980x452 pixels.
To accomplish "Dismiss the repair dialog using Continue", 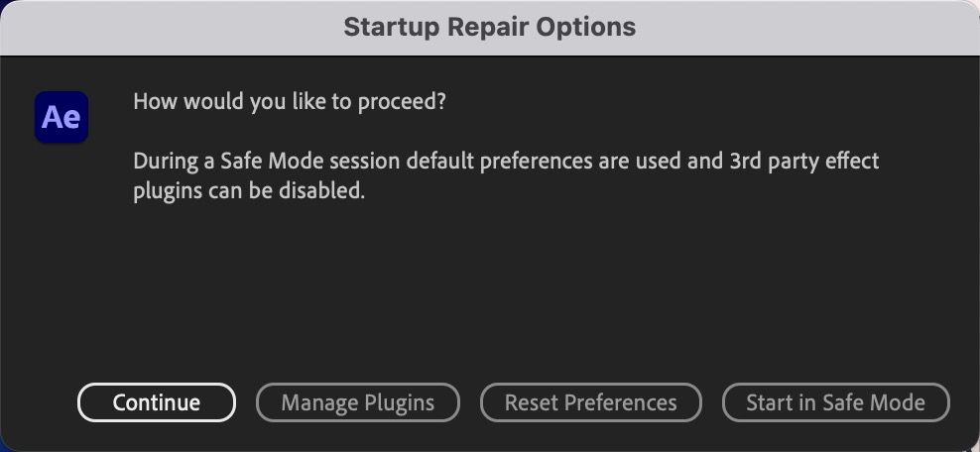I will [x=157, y=402].
